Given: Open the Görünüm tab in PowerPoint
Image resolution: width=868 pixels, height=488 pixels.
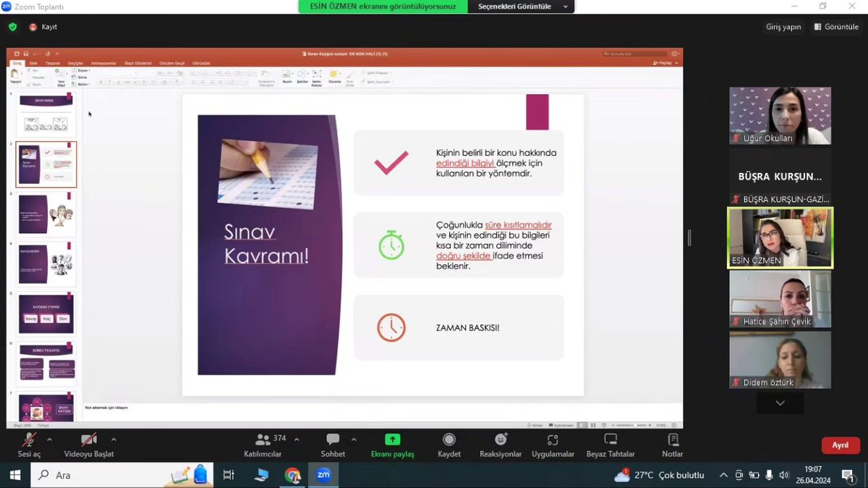Looking at the screenshot, I should point(201,63).
